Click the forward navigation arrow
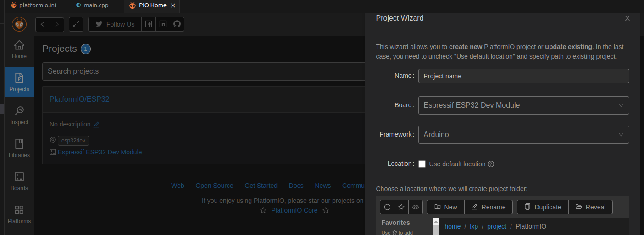The image size is (644, 235). [57, 24]
